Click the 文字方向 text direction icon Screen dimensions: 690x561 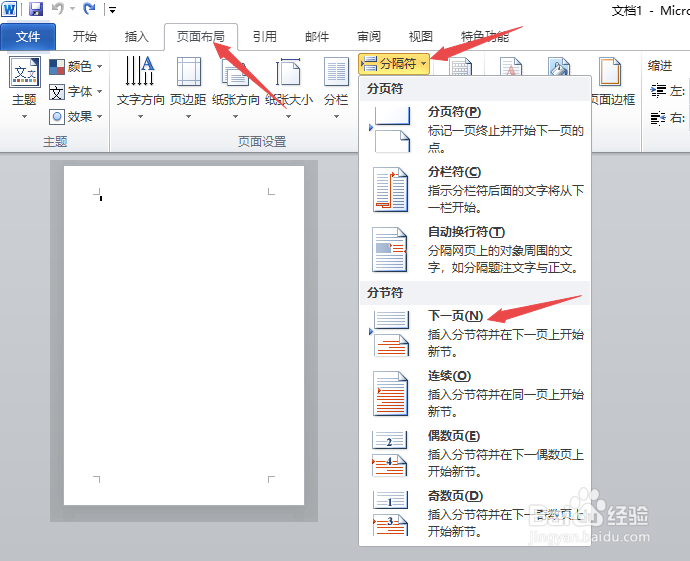point(140,71)
